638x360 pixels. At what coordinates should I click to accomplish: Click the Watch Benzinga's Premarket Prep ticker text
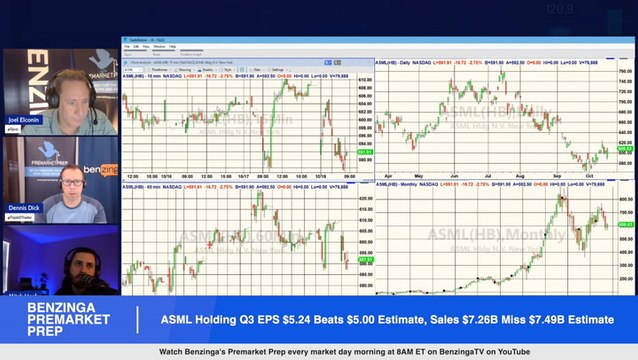344,352
